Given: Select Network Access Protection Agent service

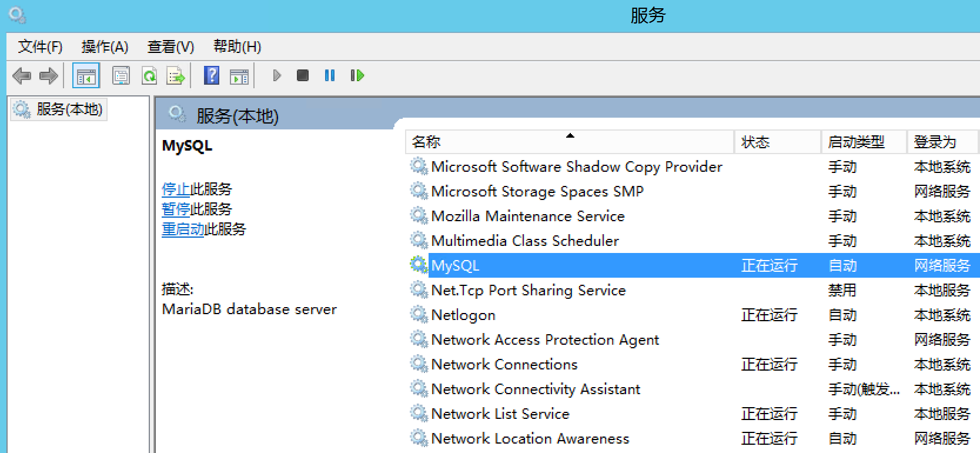Looking at the screenshot, I should click(545, 339).
